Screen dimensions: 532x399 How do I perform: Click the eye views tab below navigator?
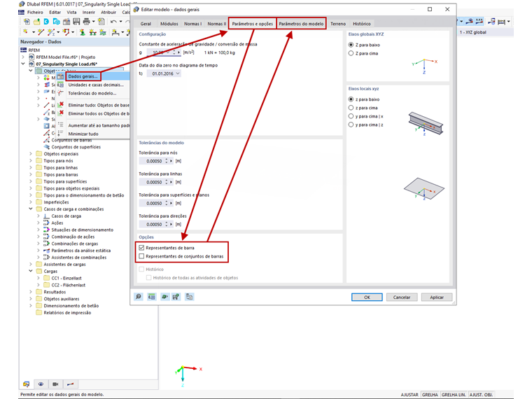click(x=41, y=384)
